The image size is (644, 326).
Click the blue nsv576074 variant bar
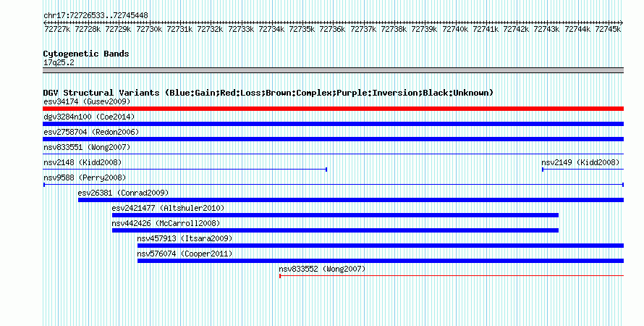[x=381, y=261]
